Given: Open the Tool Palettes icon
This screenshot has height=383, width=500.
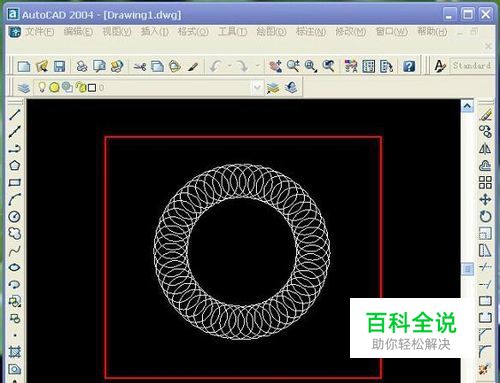Looking at the screenshot, I should [x=386, y=66].
